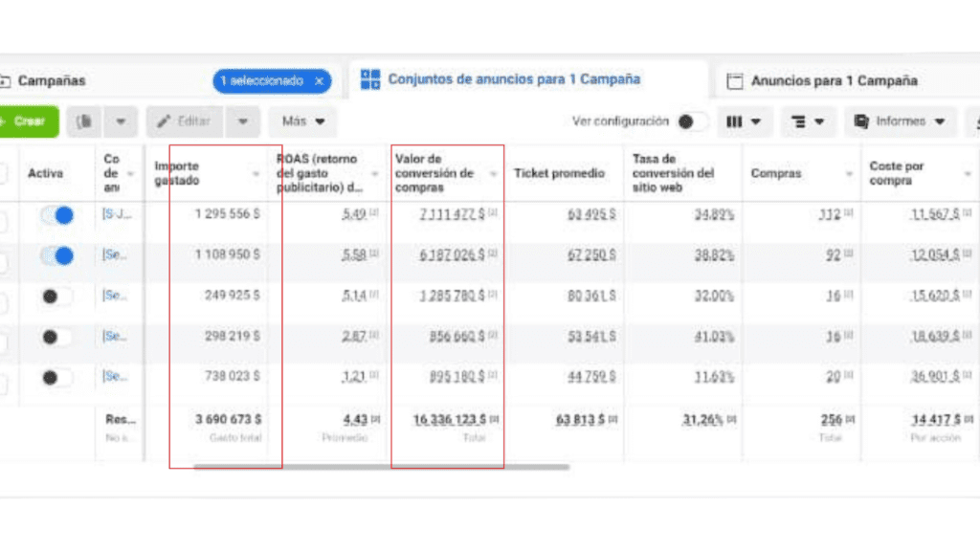The image size is (980, 551).
Task: Enable the ad set spending 249 925 $
Action: 56,297
